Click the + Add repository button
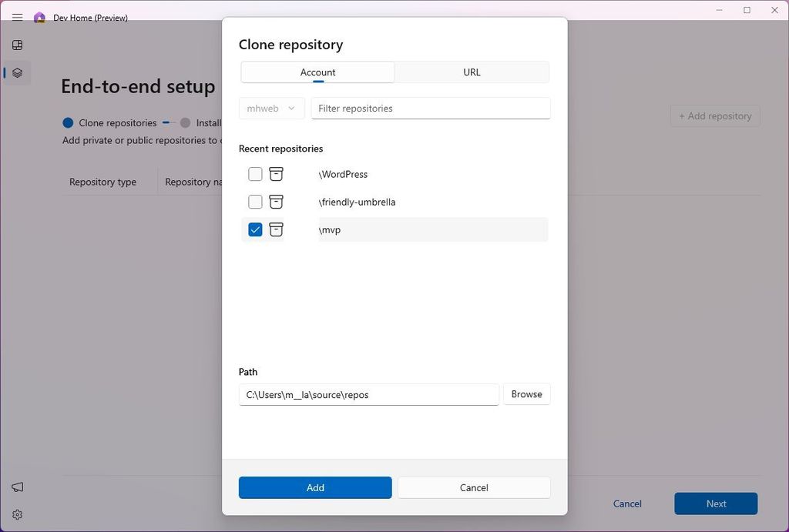This screenshot has height=532, width=789. click(x=715, y=115)
